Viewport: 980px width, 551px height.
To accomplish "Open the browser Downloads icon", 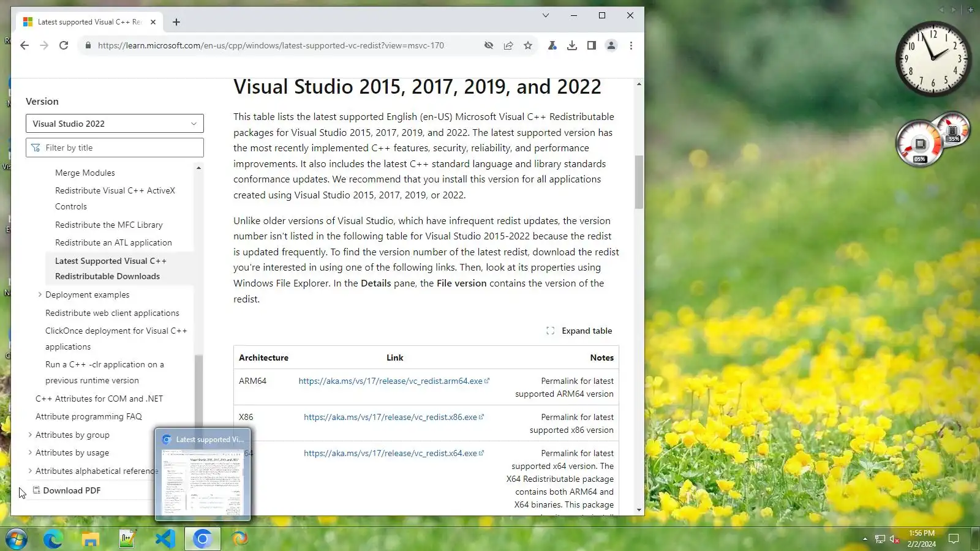I will [x=572, y=45].
